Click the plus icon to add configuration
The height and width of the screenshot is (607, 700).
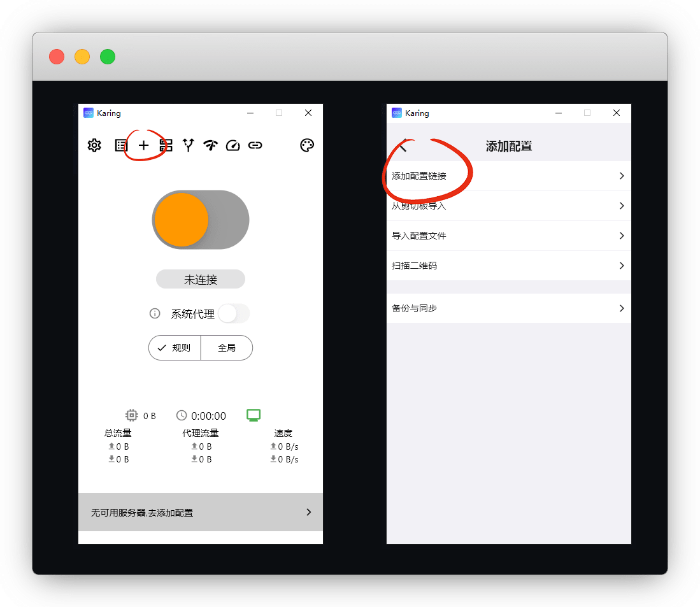pos(144,145)
